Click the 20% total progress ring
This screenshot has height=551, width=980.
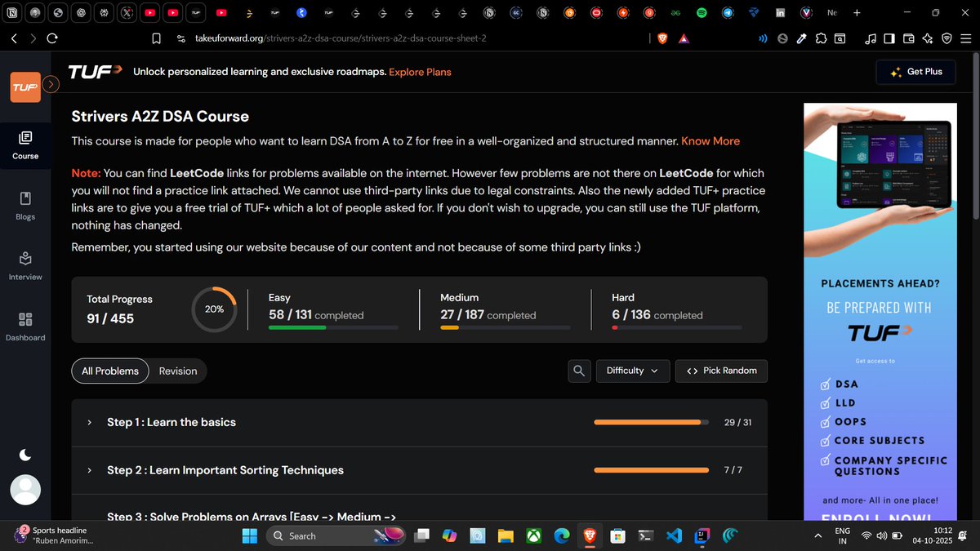(x=214, y=309)
